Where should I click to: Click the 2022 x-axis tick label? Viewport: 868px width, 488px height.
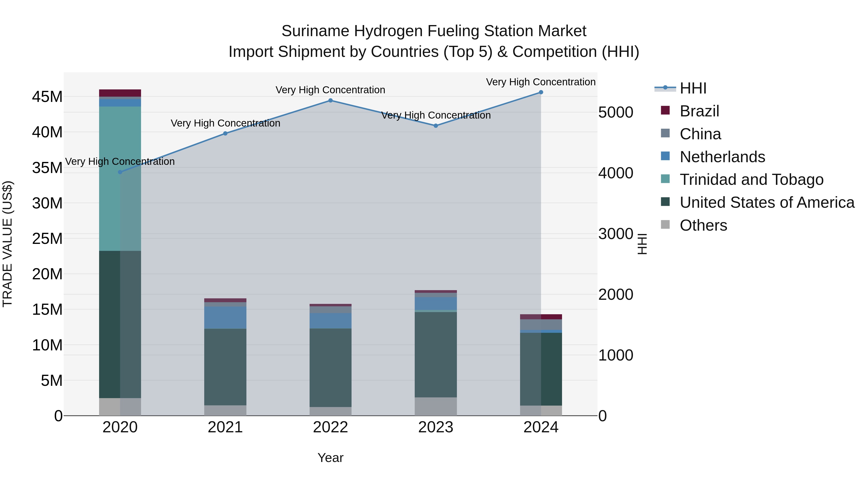click(x=331, y=427)
